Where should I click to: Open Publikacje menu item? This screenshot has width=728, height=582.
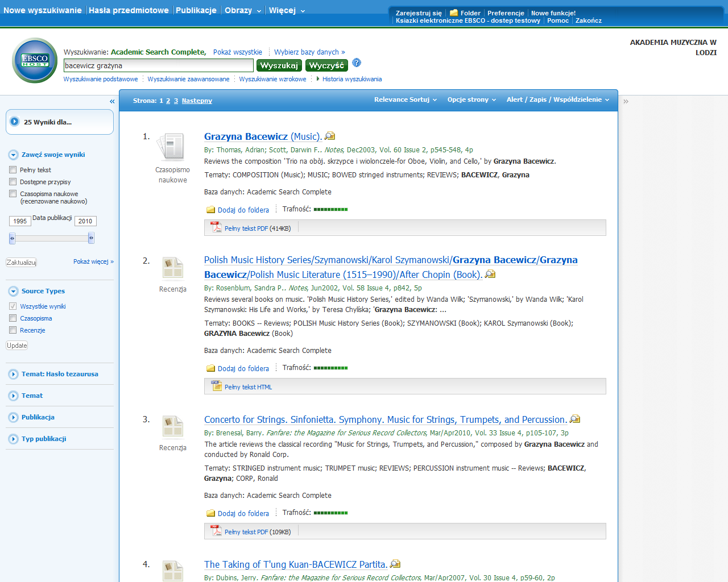[x=196, y=10]
